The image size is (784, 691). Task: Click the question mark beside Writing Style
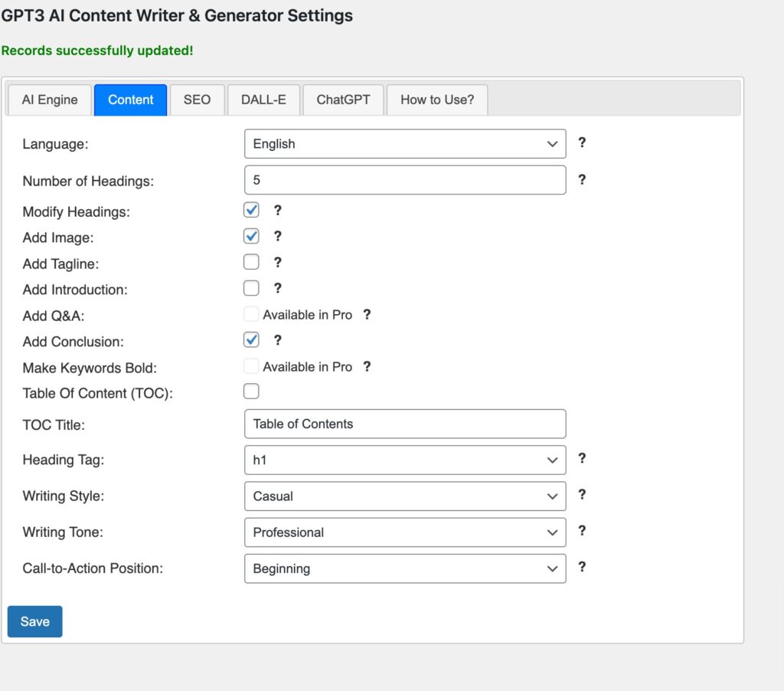(x=582, y=494)
